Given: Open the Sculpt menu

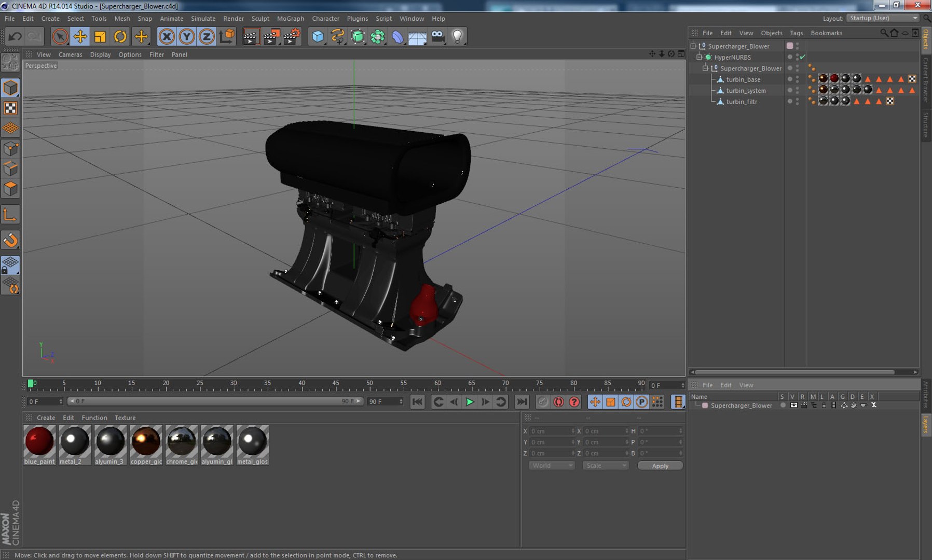Looking at the screenshot, I should [x=261, y=19].
